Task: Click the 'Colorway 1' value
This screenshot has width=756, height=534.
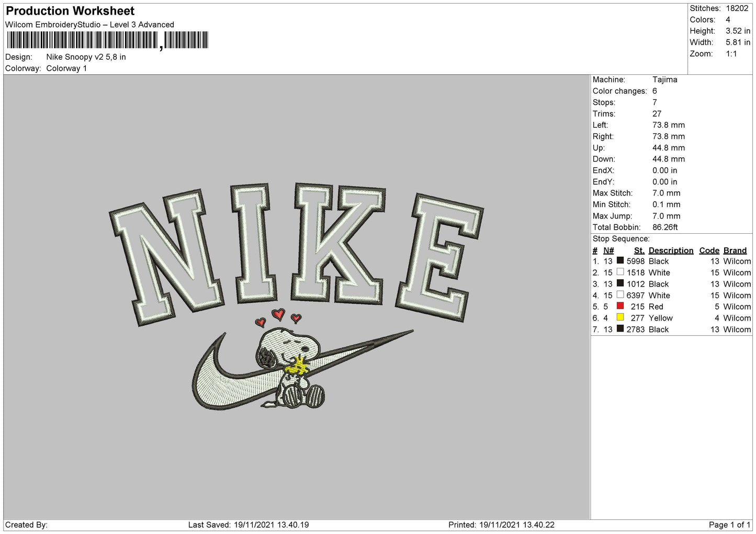Action: (x=66, y=69)
